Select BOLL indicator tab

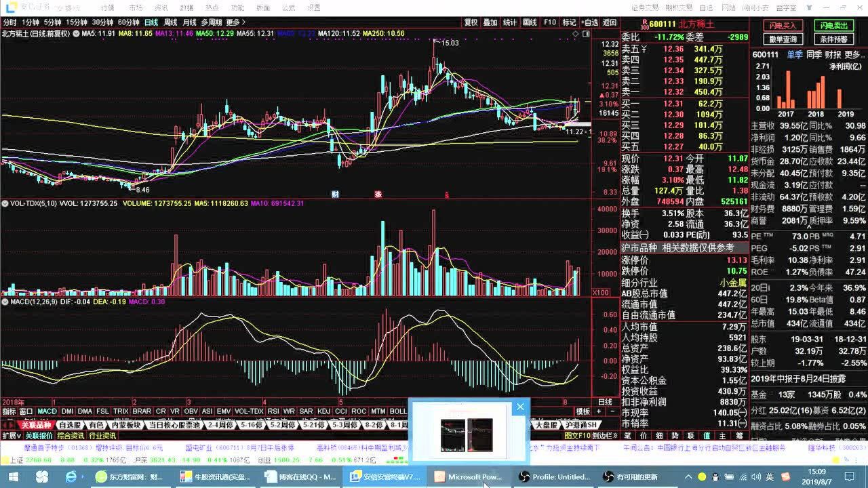pyautogui.click(x=398, y=411)
